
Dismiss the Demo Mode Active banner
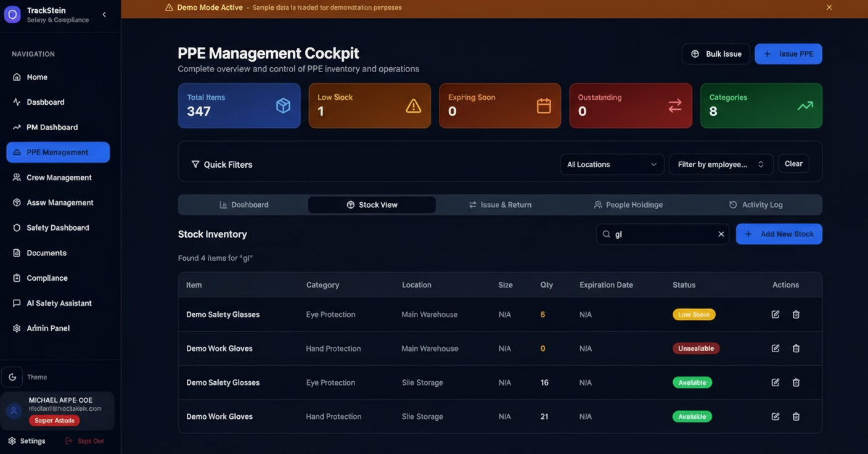coord(829,7)
